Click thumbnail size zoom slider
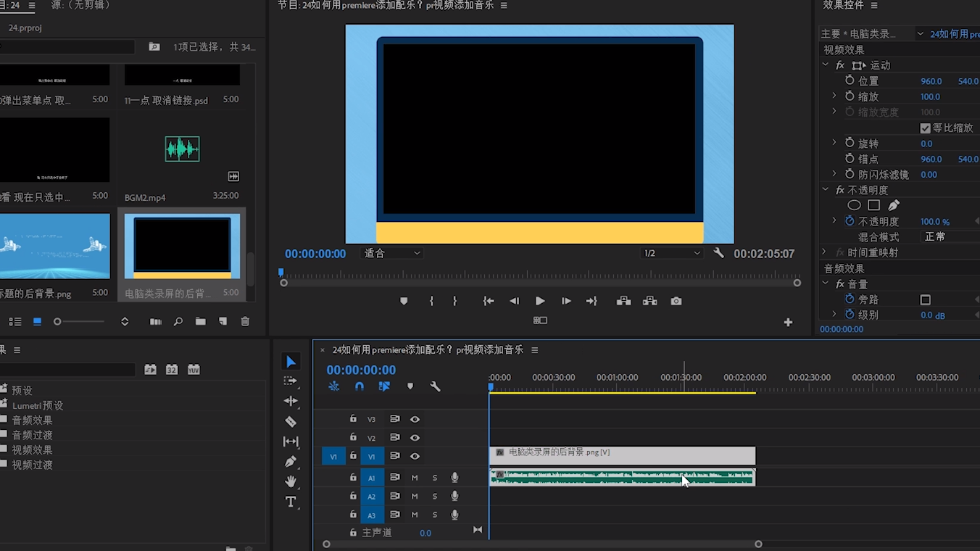 coord(80,321)
